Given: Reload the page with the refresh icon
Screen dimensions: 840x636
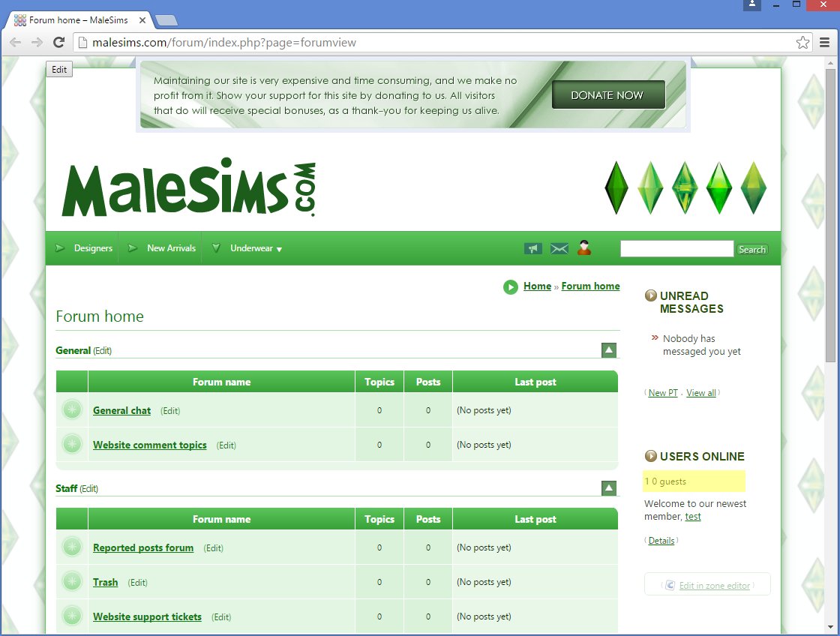Looking at the screenshot, I should click(x=59, y=43).
